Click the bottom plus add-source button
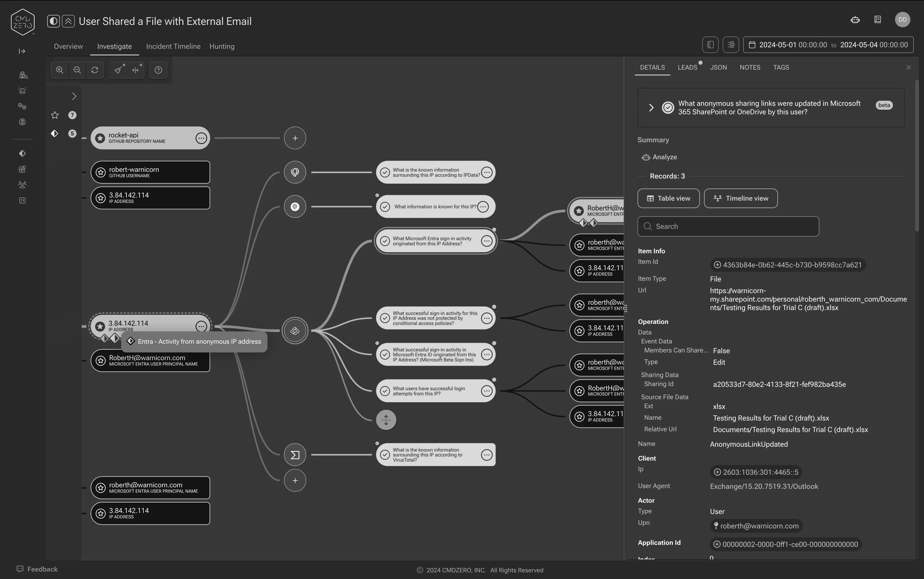This screenshot has width=924, height=579. (295, 481)
